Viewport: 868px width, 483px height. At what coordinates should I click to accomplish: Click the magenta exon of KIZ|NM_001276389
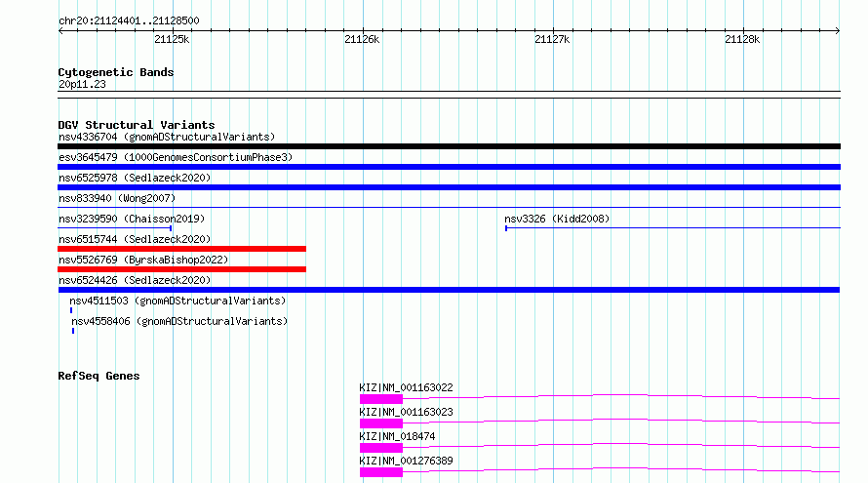pyautogui.click(x=381, y=472)
